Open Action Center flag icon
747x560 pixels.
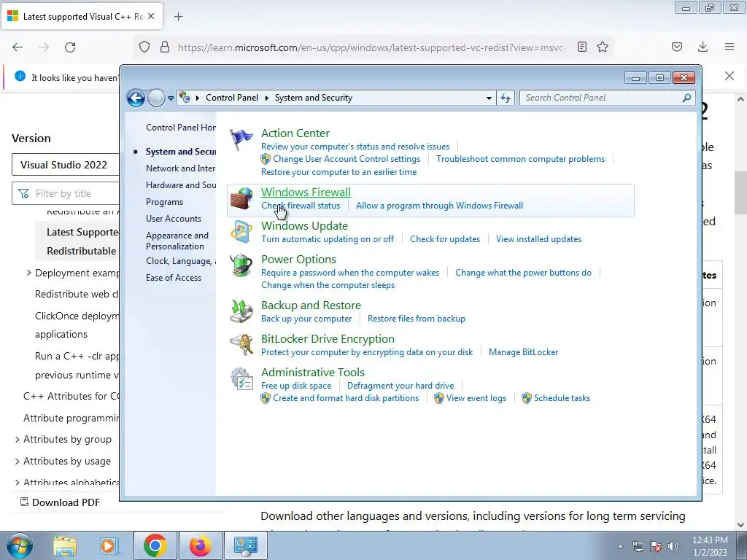pyautogui.click(x=241, y=139)
